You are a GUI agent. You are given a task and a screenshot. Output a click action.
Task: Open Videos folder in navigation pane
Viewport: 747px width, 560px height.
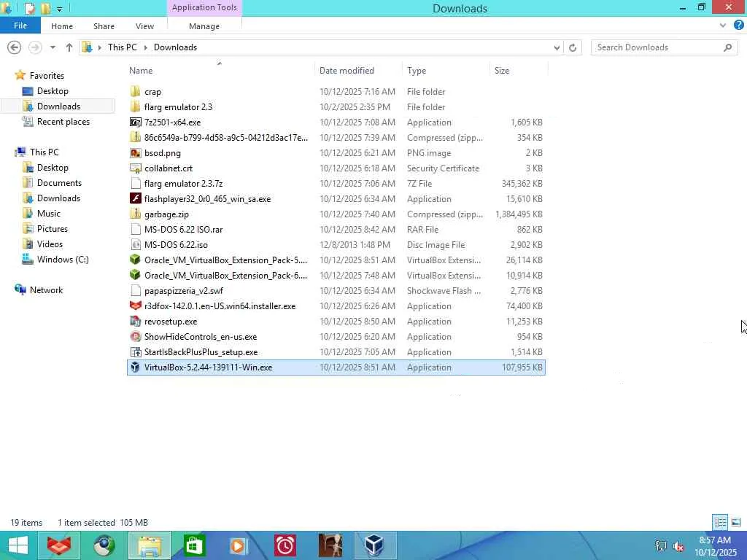(x=50, y=244)
